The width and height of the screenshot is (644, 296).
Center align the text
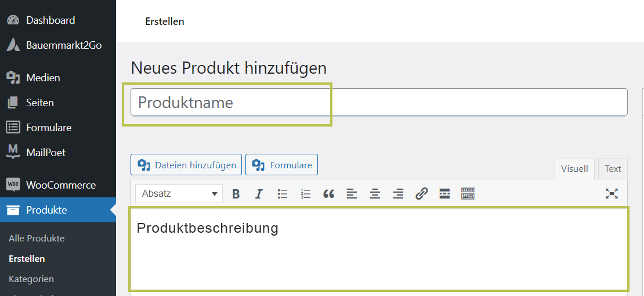375,194
